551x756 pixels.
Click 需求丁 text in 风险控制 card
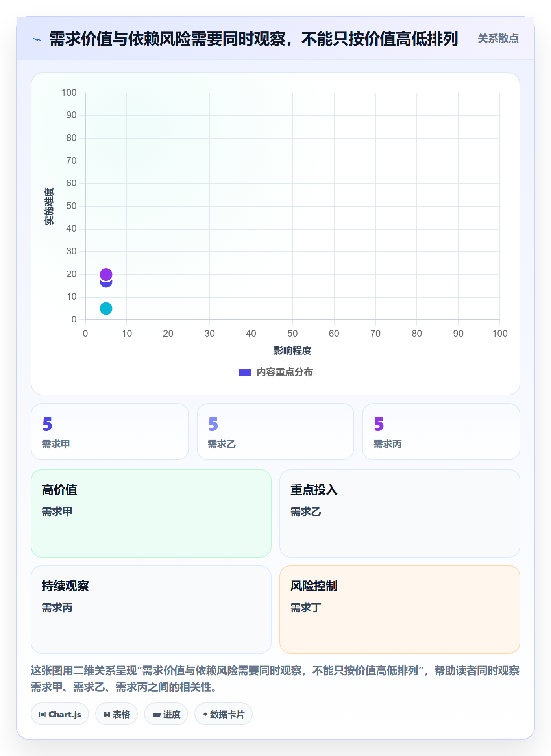tap(306, 608)
